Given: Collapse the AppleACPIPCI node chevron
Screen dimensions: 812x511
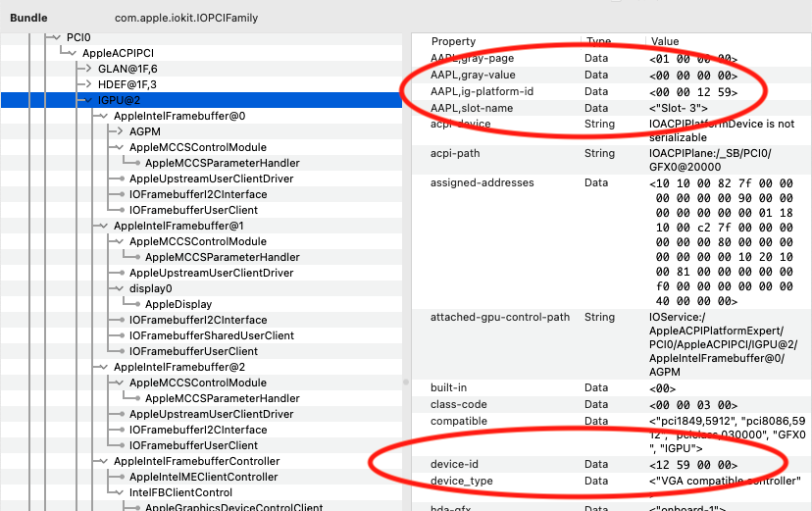Looking at the screenshot, I should coord(72,53).
